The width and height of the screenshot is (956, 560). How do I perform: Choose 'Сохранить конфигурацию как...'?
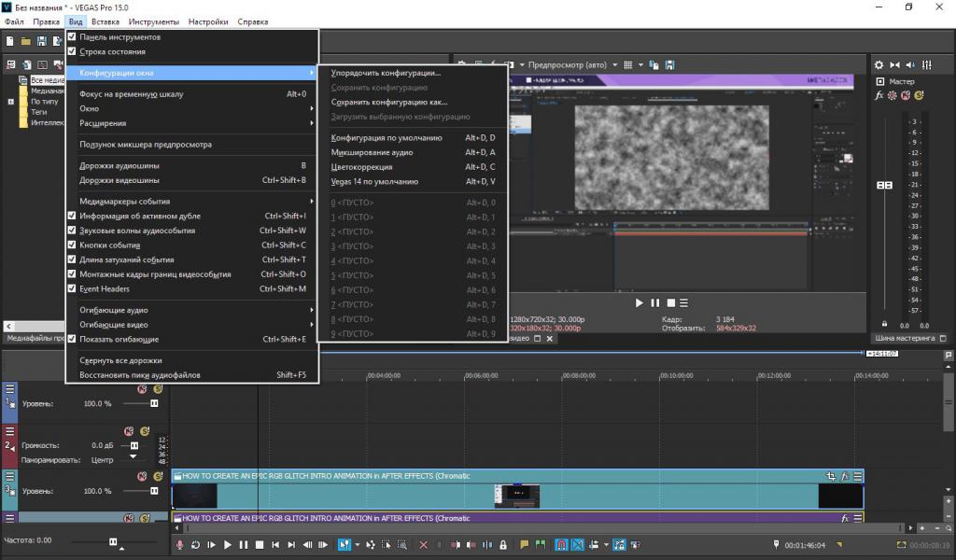tap(389, 102)
